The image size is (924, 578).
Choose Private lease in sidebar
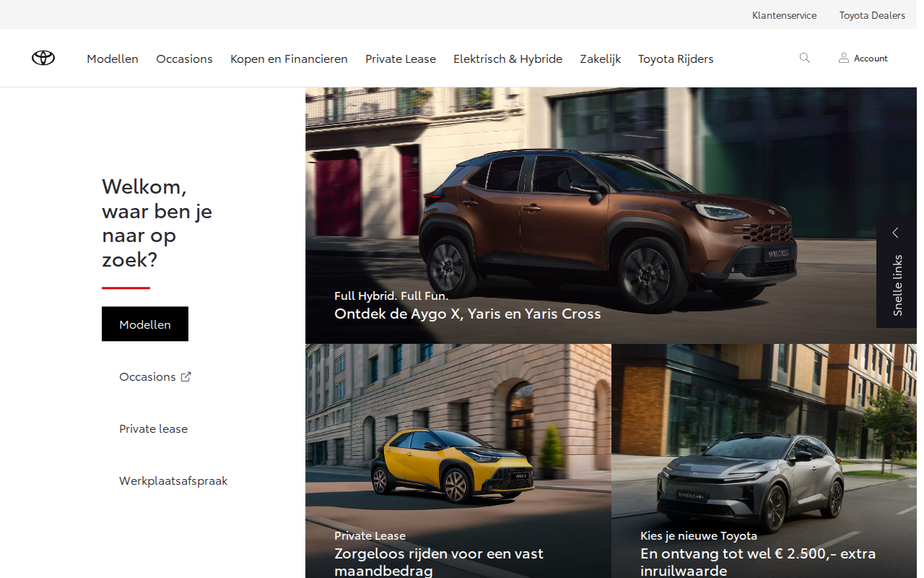(153, 428)
